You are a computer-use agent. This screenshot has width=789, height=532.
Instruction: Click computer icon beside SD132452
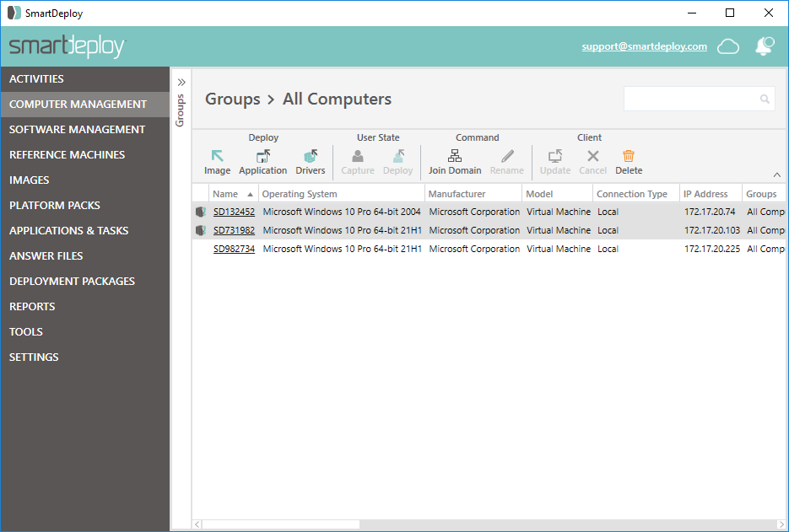coord(200,212)
